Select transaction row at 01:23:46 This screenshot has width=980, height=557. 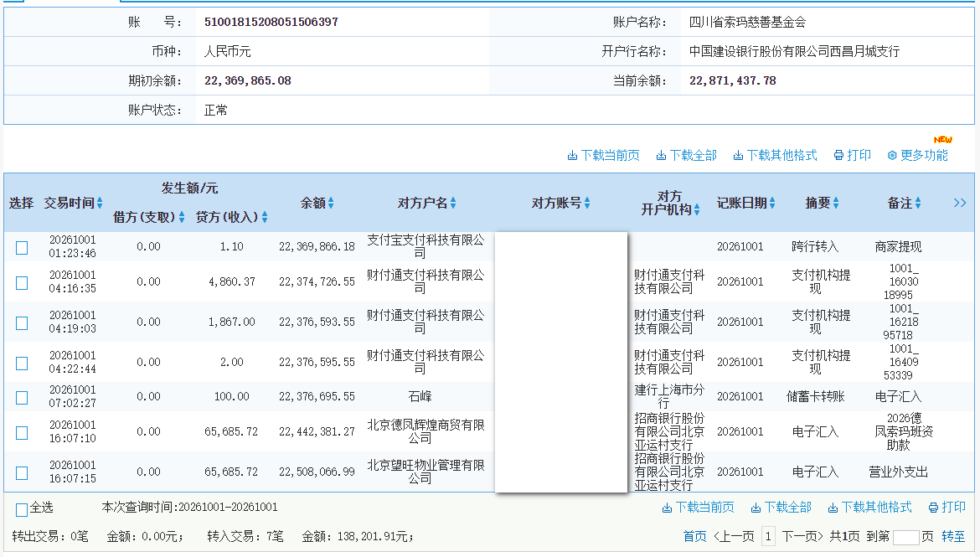coord(22,248)
